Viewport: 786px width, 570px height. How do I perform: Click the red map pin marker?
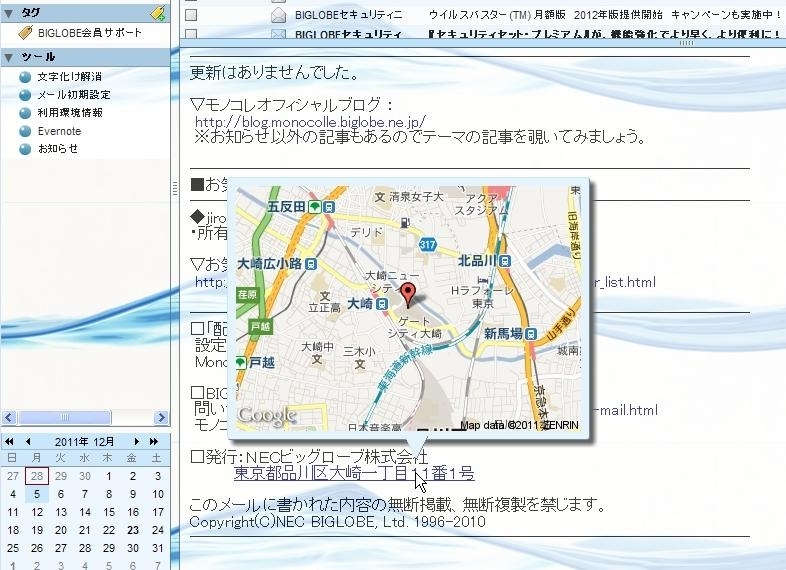[409, 295]
